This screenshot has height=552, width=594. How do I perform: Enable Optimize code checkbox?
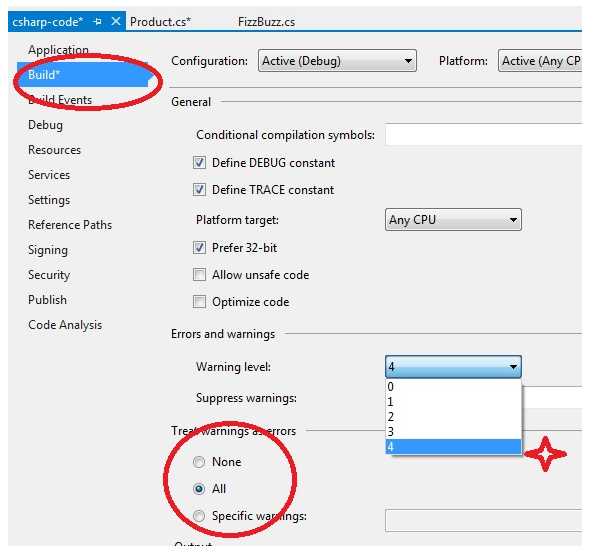(199, 302)
